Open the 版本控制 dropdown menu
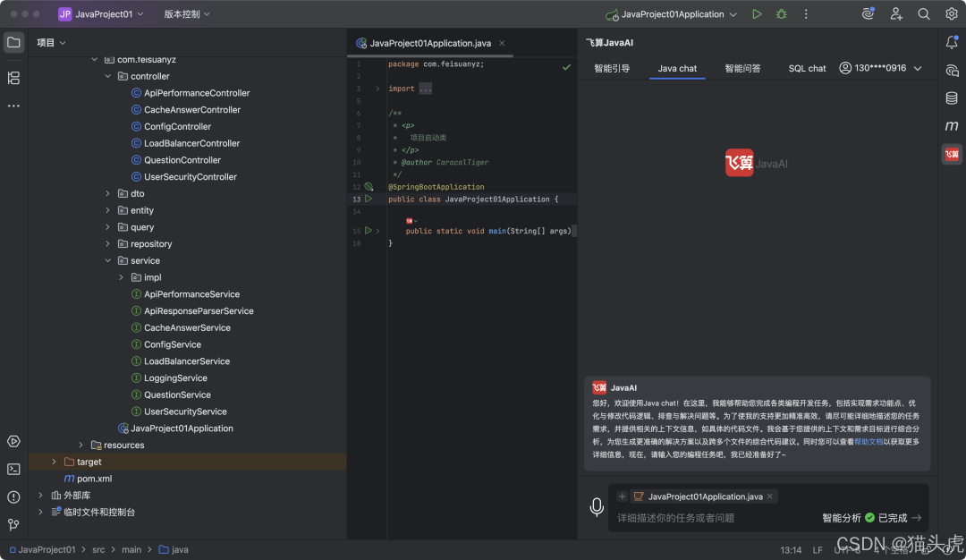 coord(187,13)
